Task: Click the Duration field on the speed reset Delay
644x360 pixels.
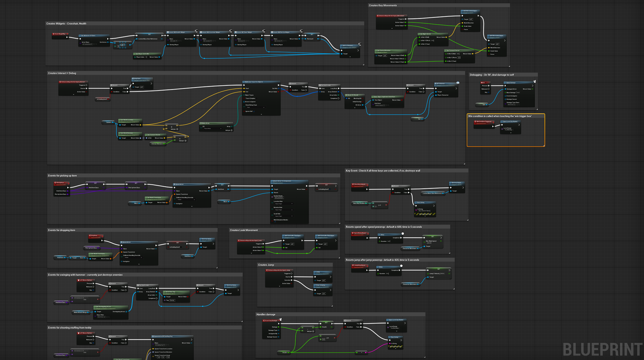Action: click(x=389, y=241)
